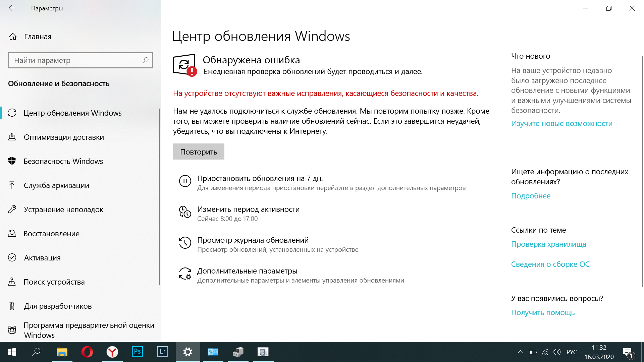This screenshot has height=362, width=644.
Task: Click the Безопасность Windows sidebar icon
Action: (x=12, y=161)
